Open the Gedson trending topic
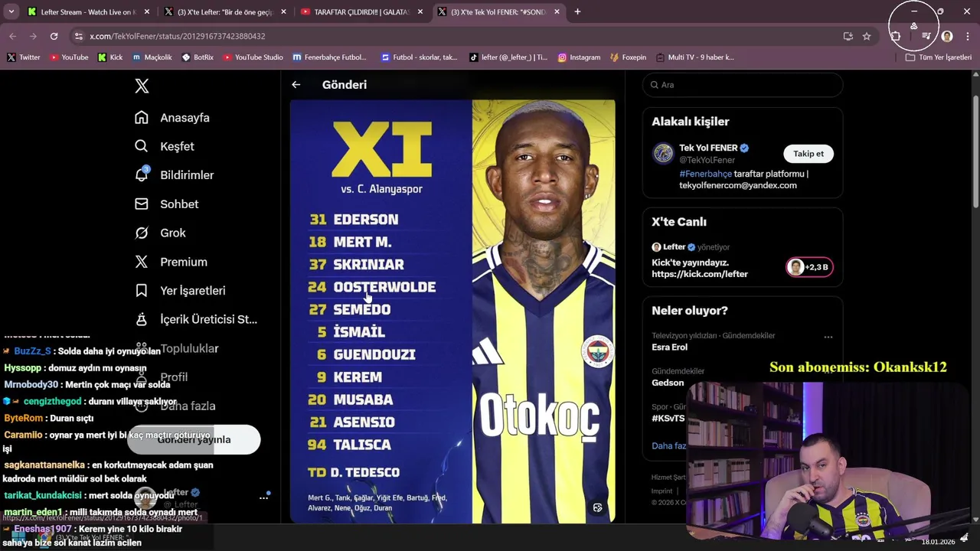 tap(668, 383)
